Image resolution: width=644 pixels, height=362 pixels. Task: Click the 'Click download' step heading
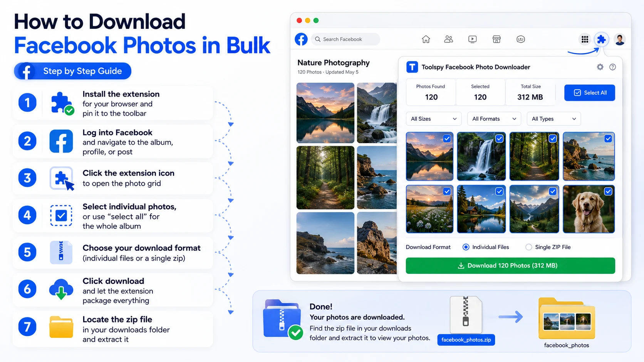(113, 281)
